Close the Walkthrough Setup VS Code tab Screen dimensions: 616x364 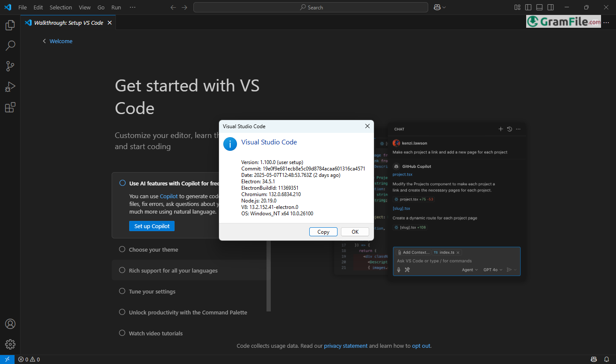110,23
